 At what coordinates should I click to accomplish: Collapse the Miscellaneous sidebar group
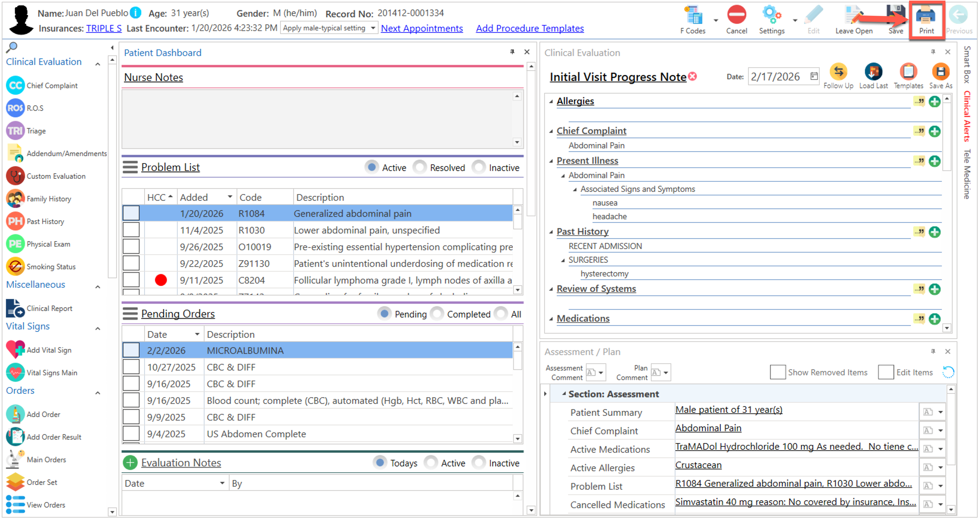click(98, 287)
